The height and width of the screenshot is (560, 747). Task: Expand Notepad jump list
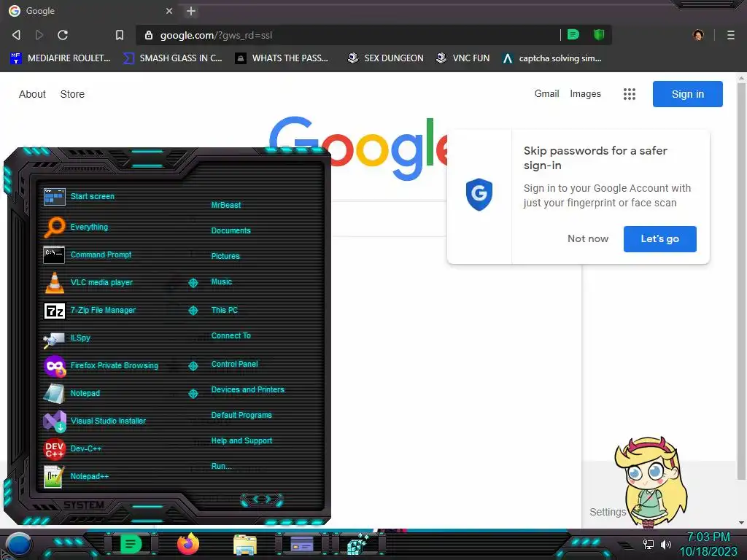coord(193,394)
